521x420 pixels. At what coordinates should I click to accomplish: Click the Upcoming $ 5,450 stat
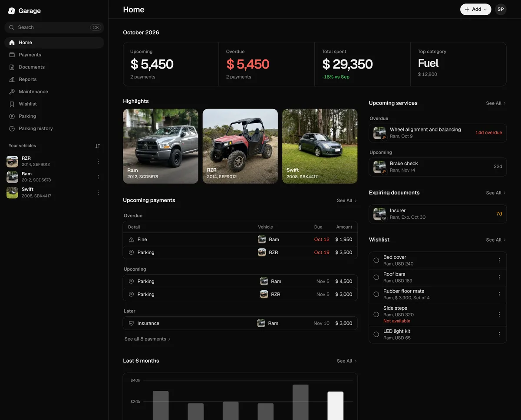point(171,64)
